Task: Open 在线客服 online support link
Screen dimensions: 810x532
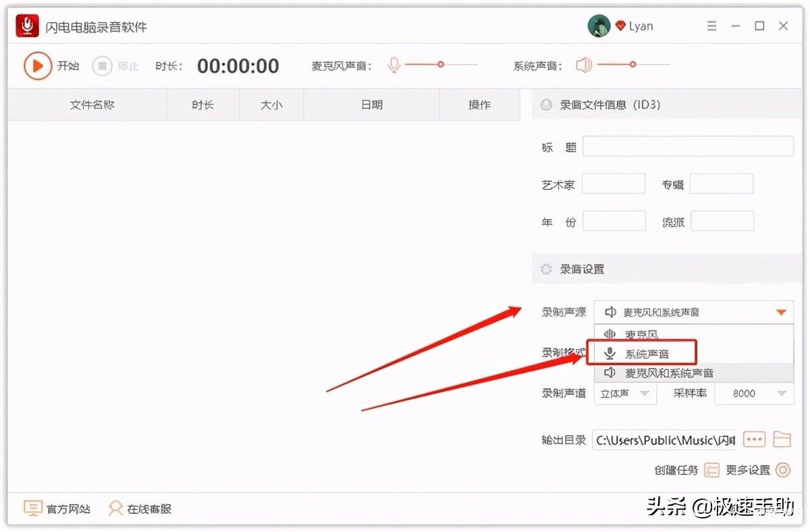Action: click(140, 508)
